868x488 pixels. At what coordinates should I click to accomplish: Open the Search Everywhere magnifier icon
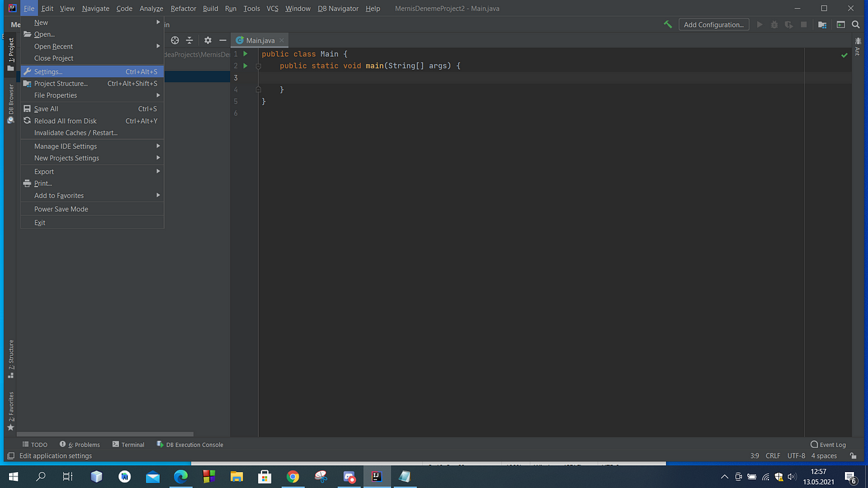[855, 24]
